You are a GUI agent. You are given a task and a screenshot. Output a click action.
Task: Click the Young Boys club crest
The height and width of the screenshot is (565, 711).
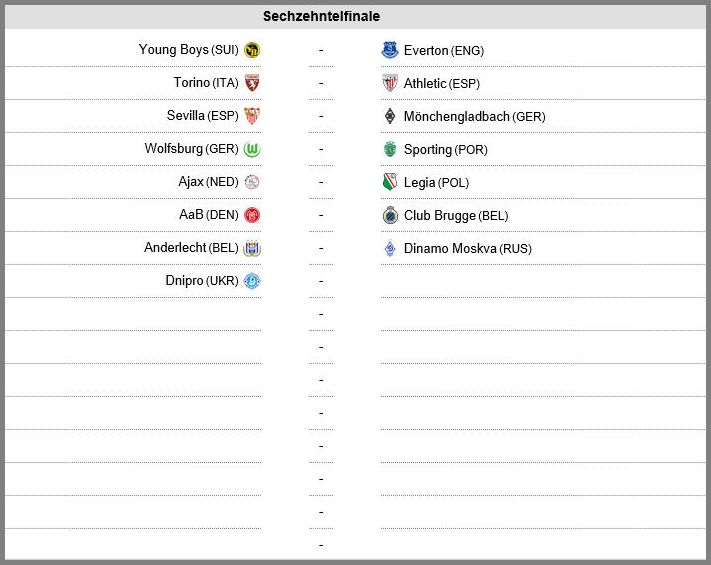[x=252, y=50]
